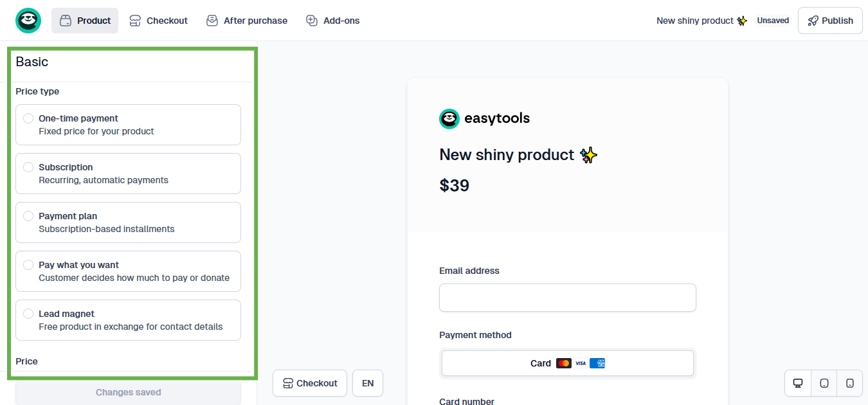Click the Changes saved button
Viewport: 868px width, 405px height.
pyautogui.click(x=128, y=392)
